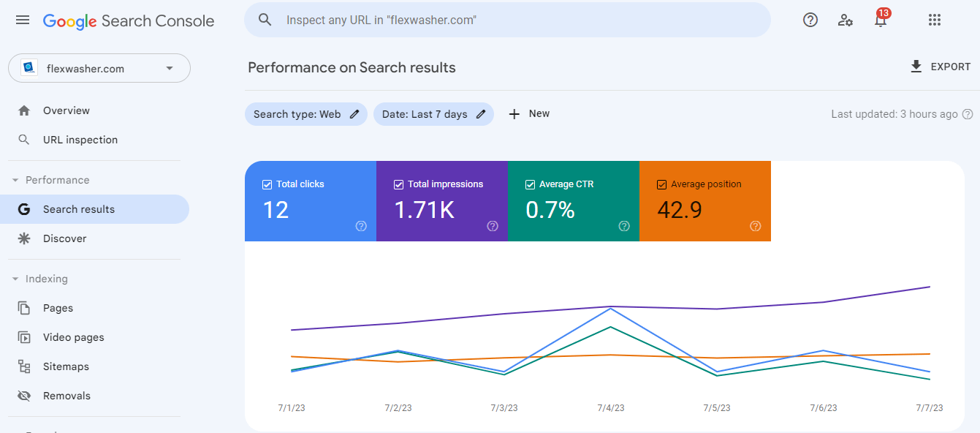Show help for Average position

point(756,226)
